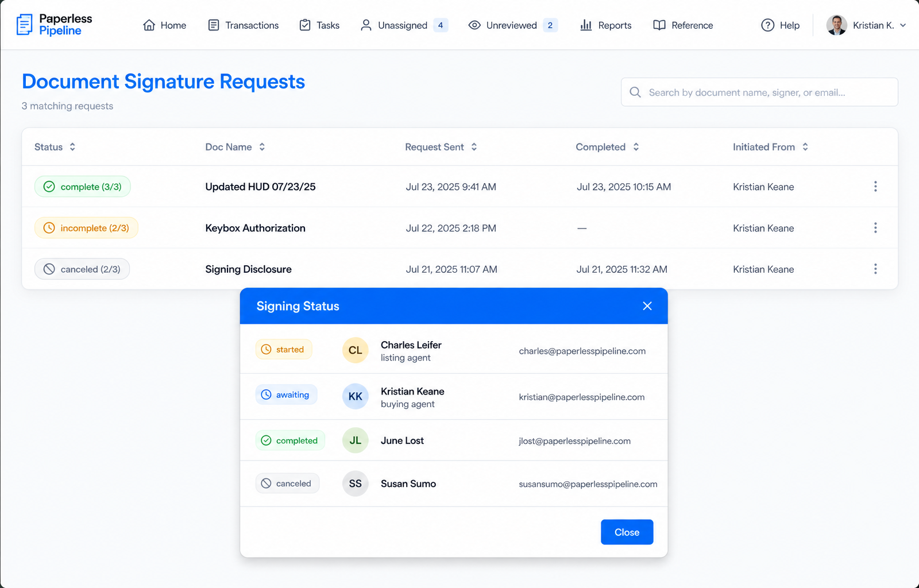Click the Signing Status dialog title
The image size is (919, 588).
tap(298, 306)
